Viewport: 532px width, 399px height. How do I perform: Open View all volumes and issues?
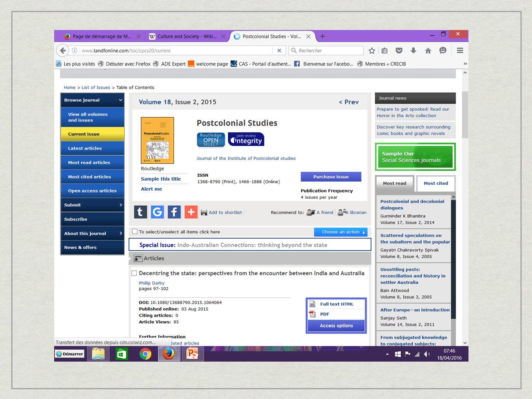pos(92,117)
